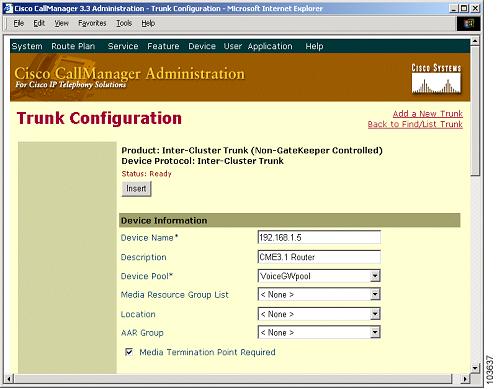Screen dimensions: 497x390
Task: Open the Route Plan menu
Action: [x=73, y=46]
